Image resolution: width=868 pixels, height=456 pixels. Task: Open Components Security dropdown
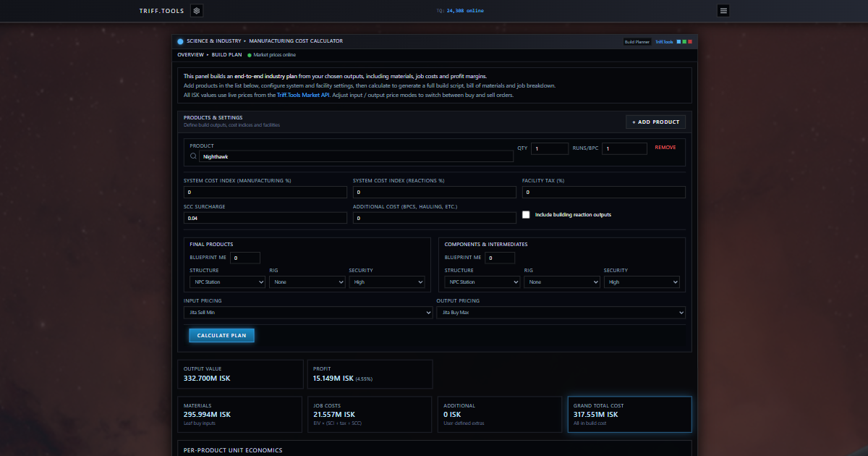(x=642, y=282)
